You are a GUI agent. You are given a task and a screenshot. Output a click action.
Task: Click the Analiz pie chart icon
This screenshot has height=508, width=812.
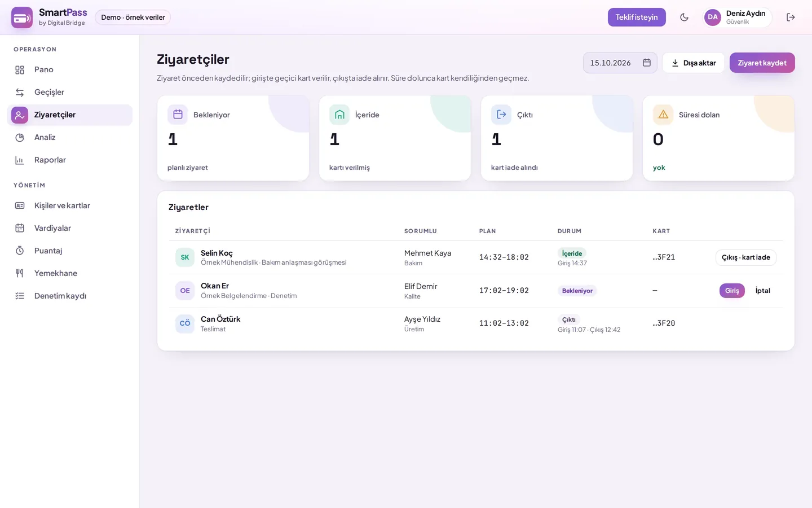click(x=20, y=138)
